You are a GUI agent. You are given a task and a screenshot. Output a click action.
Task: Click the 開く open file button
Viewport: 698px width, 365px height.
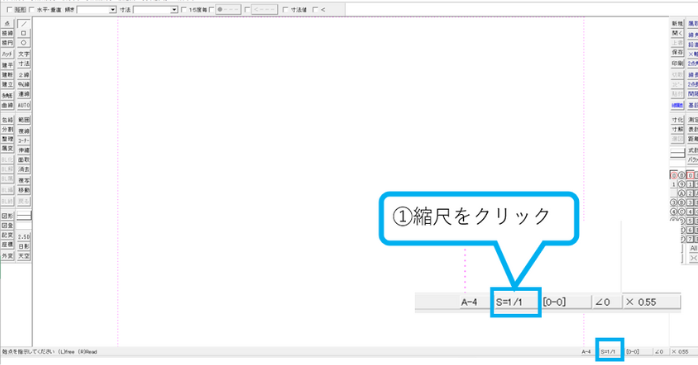click(x=677, y=33)
